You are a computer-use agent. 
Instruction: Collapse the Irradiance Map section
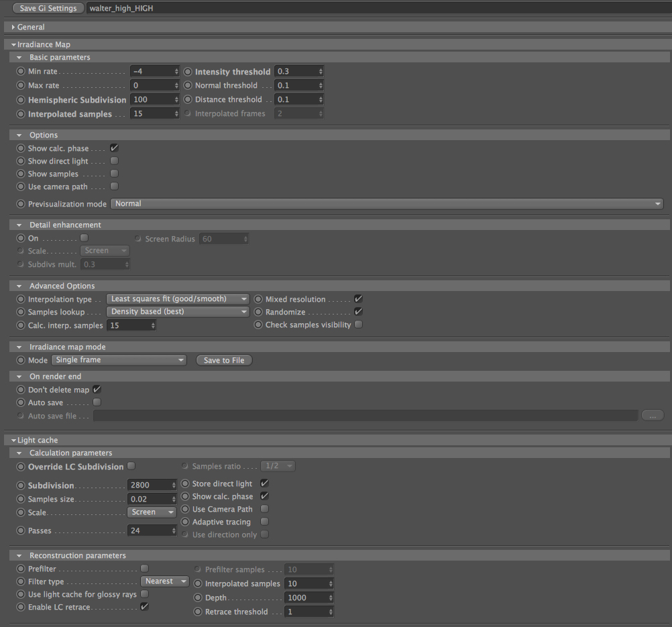13,44
